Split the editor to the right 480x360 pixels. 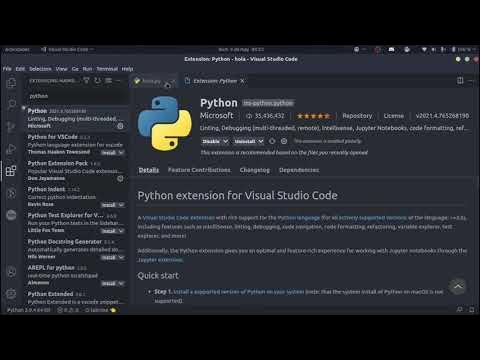point(460,81)
